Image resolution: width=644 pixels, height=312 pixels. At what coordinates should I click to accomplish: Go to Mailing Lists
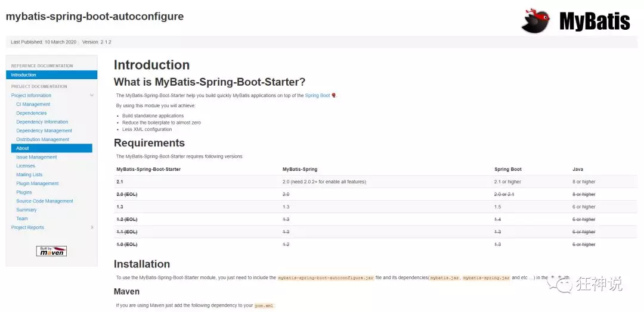[30, 174]
